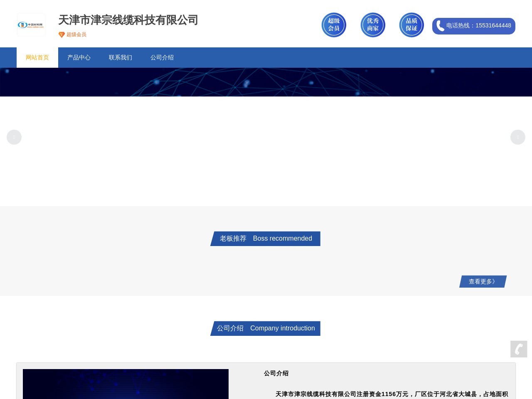Open the 网站首页 nav tab
The width and height of the screenshot is (532, 399).
37,57
